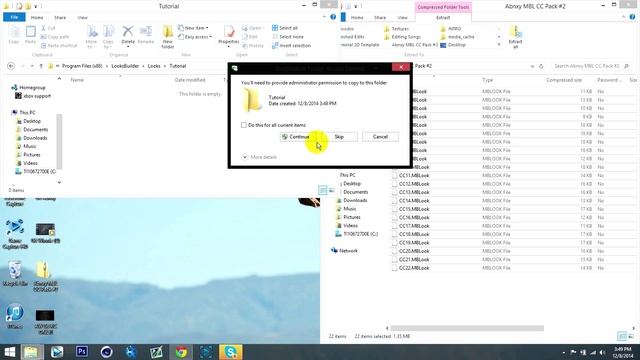Click Select none in the ribbon
Screen dimensions: 640x360
[288, 37]
